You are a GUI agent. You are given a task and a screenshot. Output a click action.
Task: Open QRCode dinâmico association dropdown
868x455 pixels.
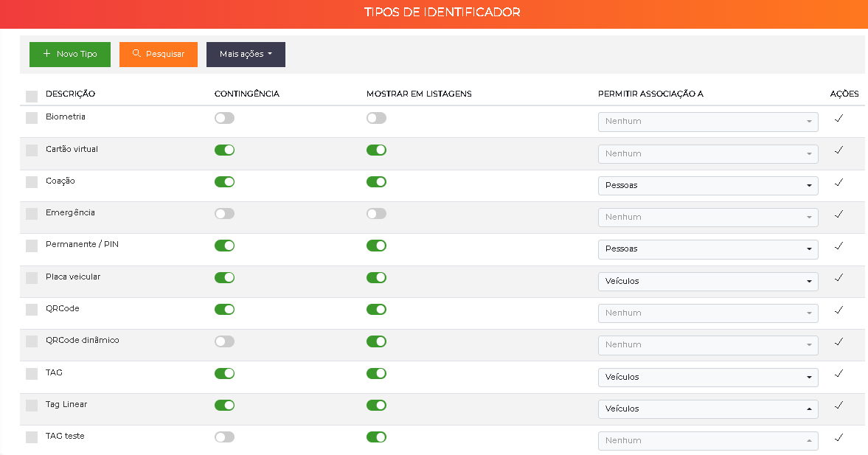[x=708, y=345]
